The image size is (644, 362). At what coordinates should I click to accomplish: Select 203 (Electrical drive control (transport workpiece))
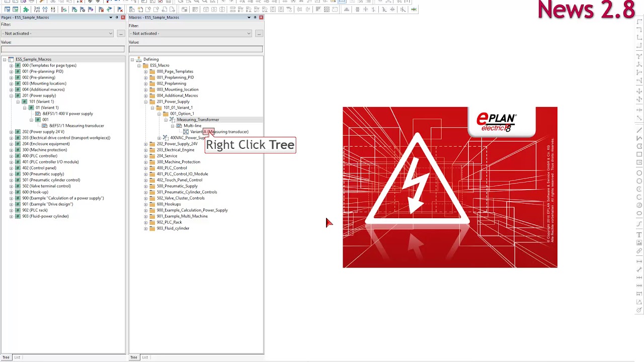[x=66, y=138]
